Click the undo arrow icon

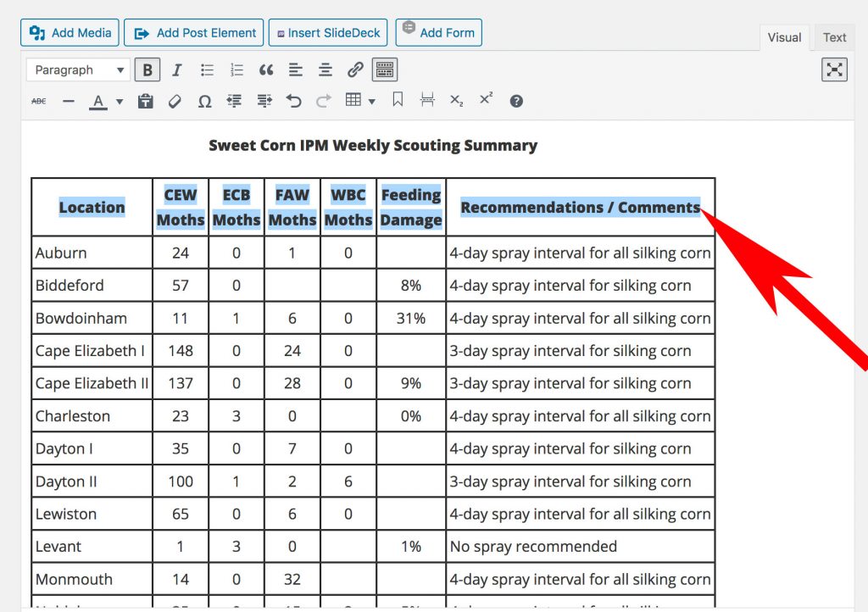click(x=293, y=101)
